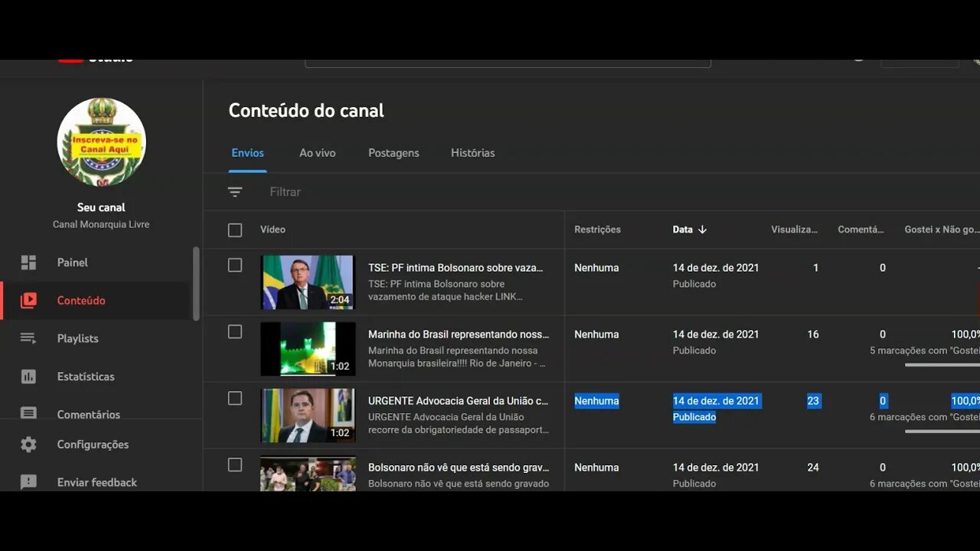
Task: Click view count 24 in Bolsonaro não vê row
Action: pyautogui.click(x=813, y=468)
